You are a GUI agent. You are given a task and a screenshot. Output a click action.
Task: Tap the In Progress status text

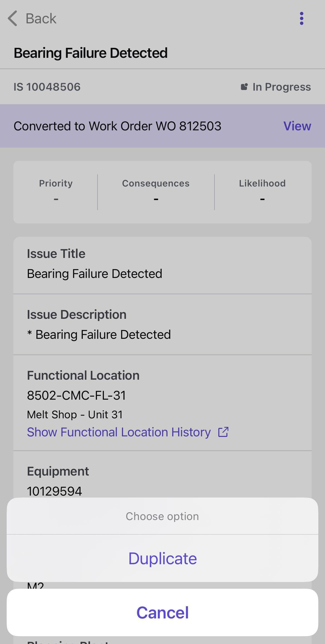tap(281, 87)
